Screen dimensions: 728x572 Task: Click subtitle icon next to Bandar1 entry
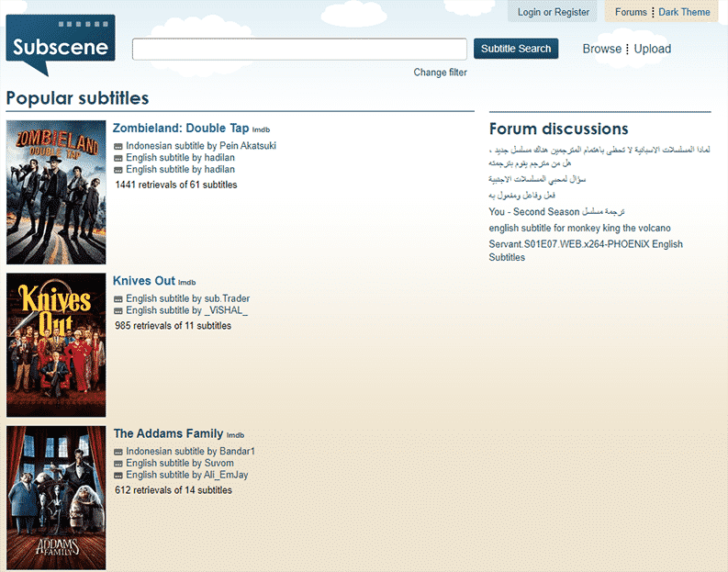coord(118,452)
